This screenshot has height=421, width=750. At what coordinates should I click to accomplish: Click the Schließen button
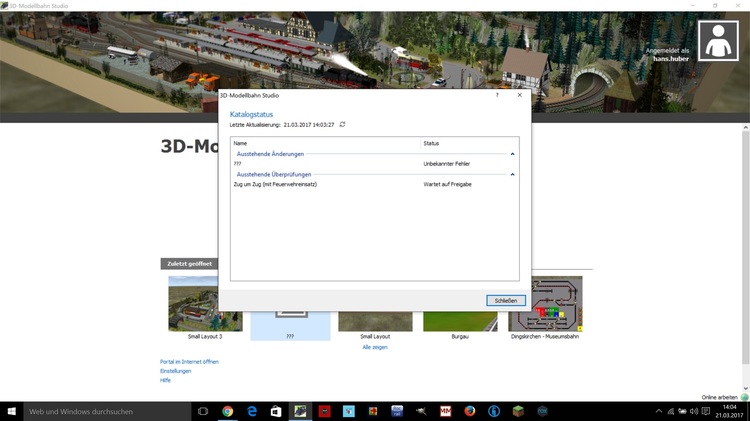(506, 300)
